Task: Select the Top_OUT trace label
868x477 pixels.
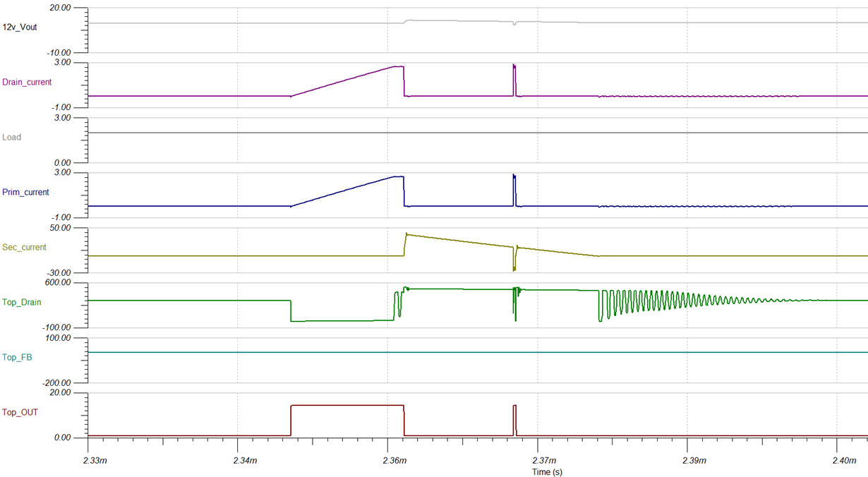Action: (x=20, y=412)
